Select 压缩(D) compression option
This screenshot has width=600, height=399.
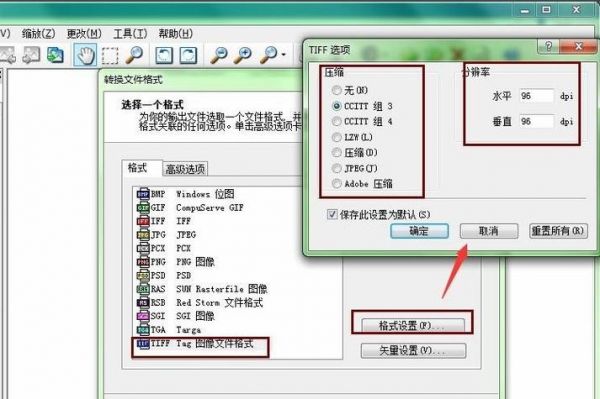tap(336, 153)
